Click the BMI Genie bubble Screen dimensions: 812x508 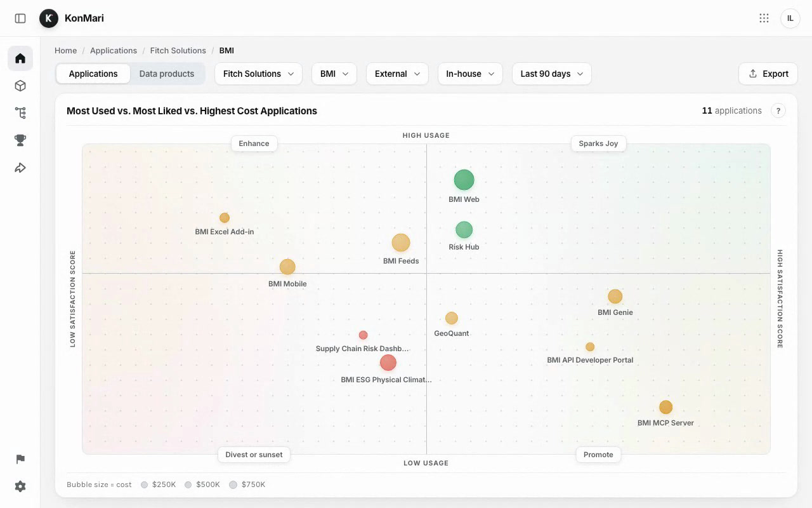click(615, 297)
